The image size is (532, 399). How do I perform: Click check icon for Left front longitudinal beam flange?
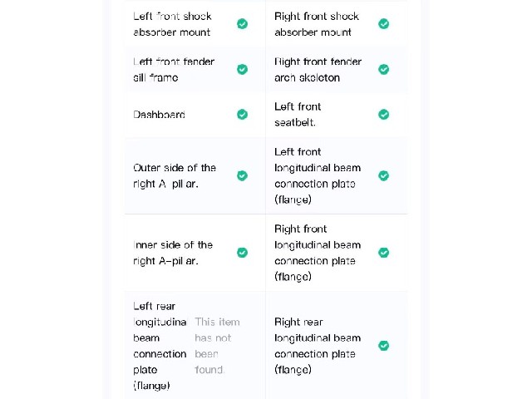(x=384, y=175)
